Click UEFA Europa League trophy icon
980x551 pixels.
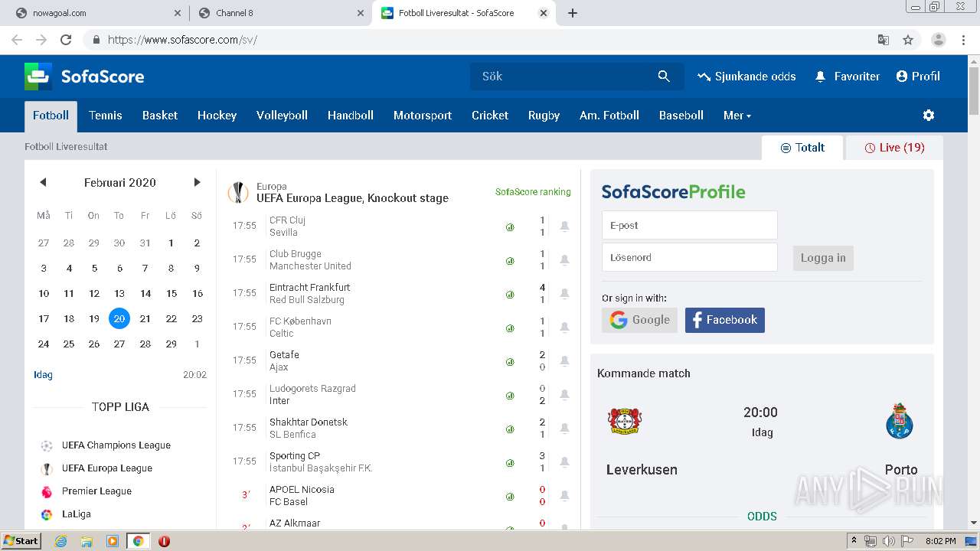click(x=238, y=192)
